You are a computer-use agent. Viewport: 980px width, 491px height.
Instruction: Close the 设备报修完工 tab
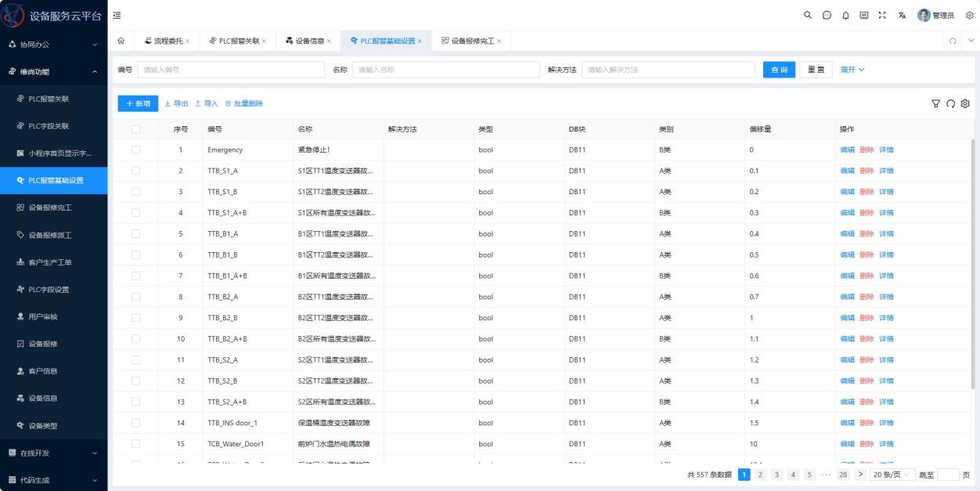pyautogui.click(x=499, y=41)
